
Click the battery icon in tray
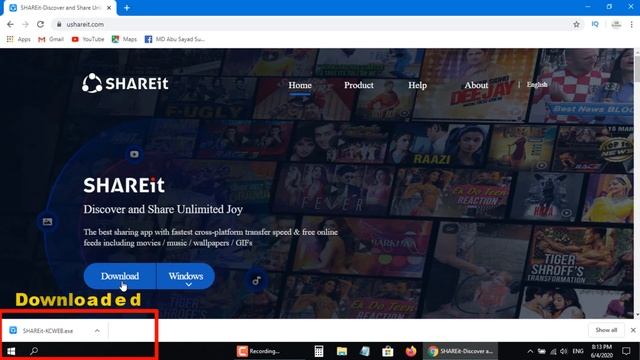542,351
